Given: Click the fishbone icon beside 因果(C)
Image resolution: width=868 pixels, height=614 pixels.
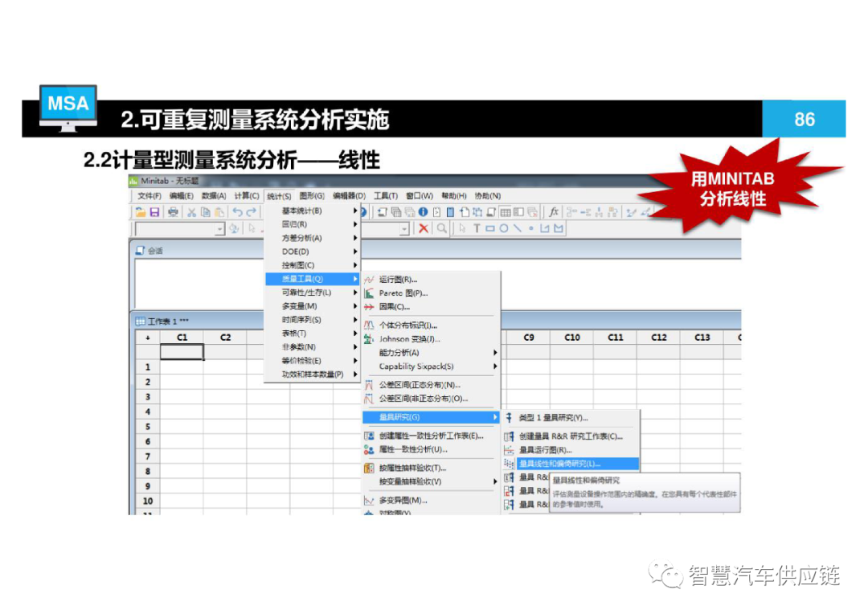Looking at the screenshot, I should (369, 307).
